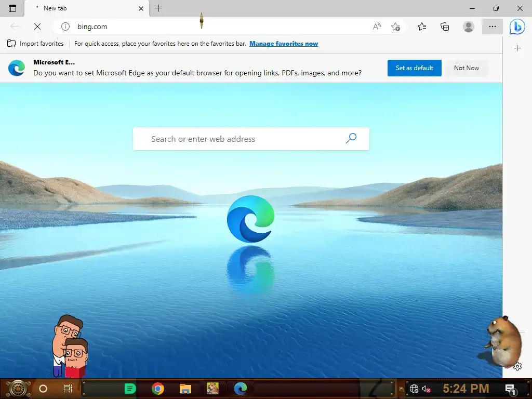This screenshot has width=532, height=399.
Task: Open Bing chat sidebar button
Action: point(517,27)
